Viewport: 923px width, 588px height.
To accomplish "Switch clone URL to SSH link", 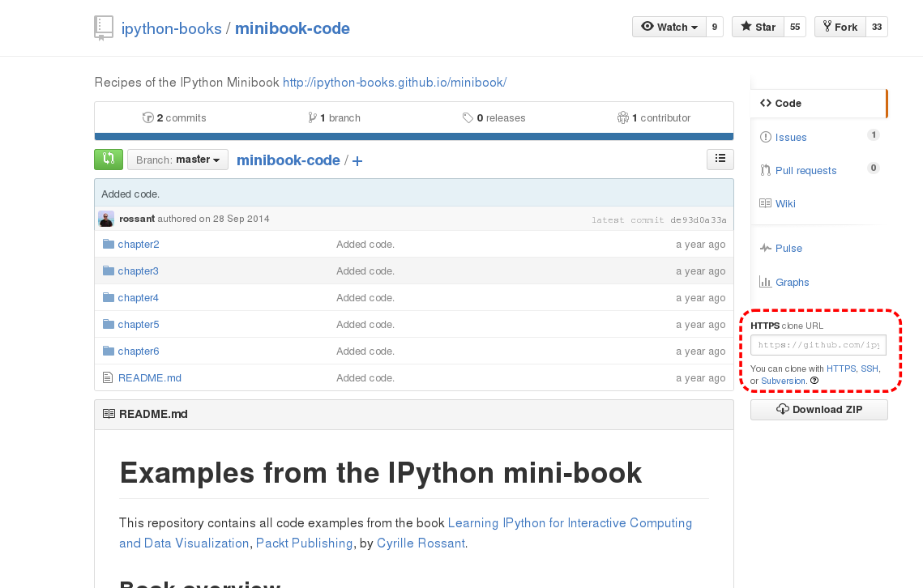I will [870, 369].
